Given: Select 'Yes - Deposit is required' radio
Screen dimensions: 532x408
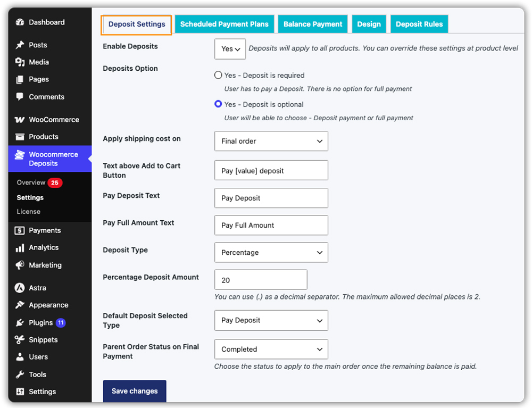Looking at the screenshot, I should (218, 76).
